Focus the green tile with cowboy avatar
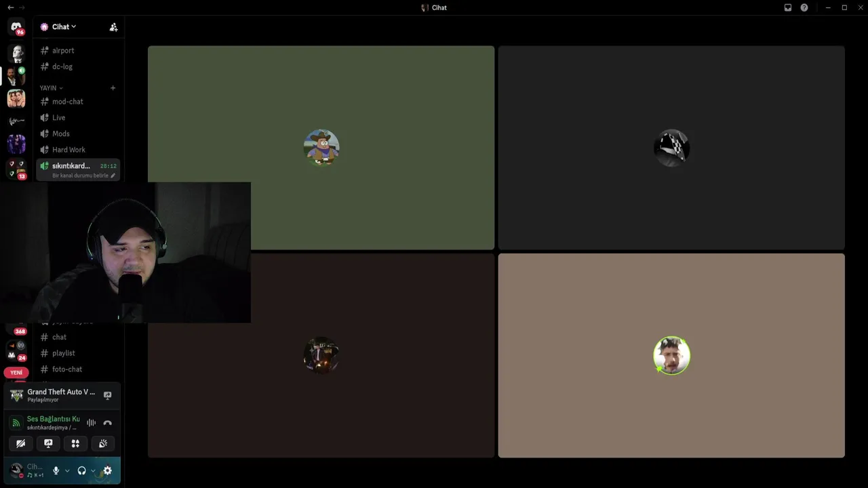The width and height of the screenshot is (868, 488). (x=321, y=148)
